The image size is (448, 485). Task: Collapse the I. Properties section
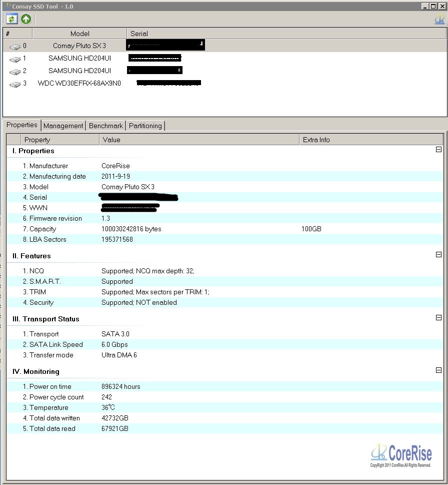pos(438,149)
